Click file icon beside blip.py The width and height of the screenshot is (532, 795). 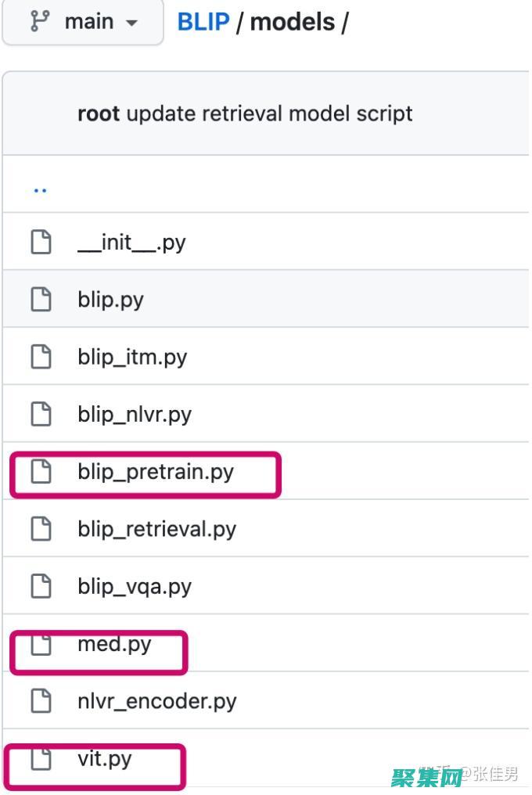[x=41, y=299]
